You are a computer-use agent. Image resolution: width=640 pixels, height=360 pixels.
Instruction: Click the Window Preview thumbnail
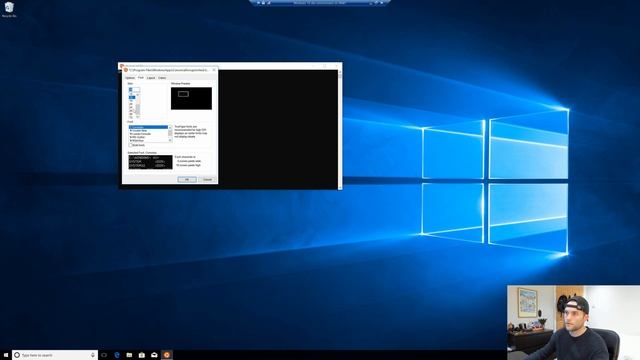(x=191, y=98)
